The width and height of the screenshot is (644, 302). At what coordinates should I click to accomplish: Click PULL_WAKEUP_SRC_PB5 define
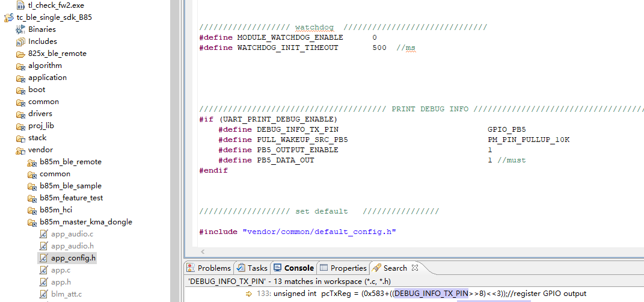tap(302, 140)
